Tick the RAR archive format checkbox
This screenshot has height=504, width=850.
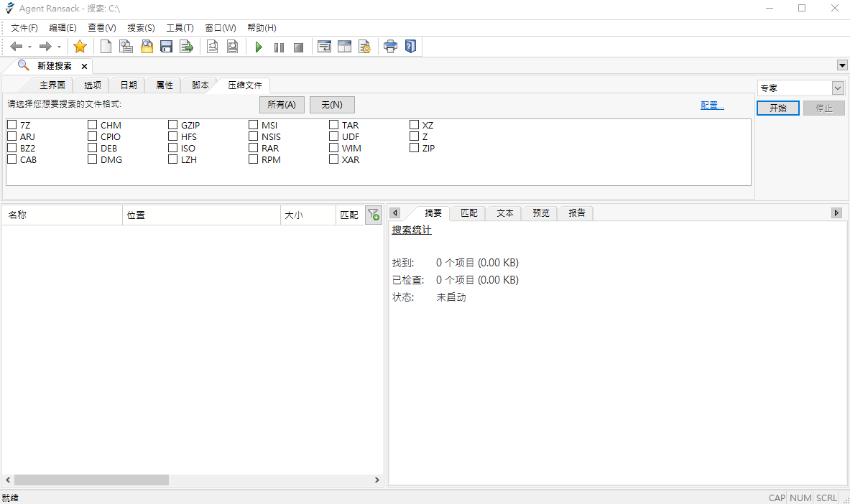pyautogui.click(x=254, y=148)
